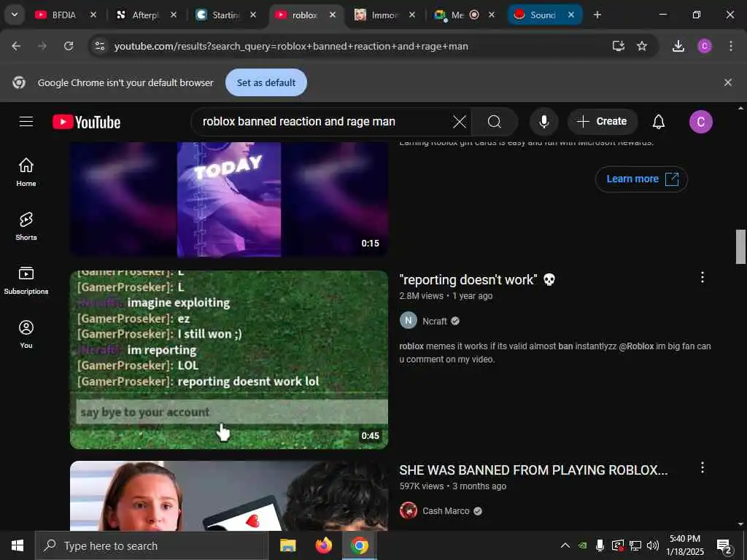
Task: Go to the YouTube logo homepage
Action: (x=86, y=122)
